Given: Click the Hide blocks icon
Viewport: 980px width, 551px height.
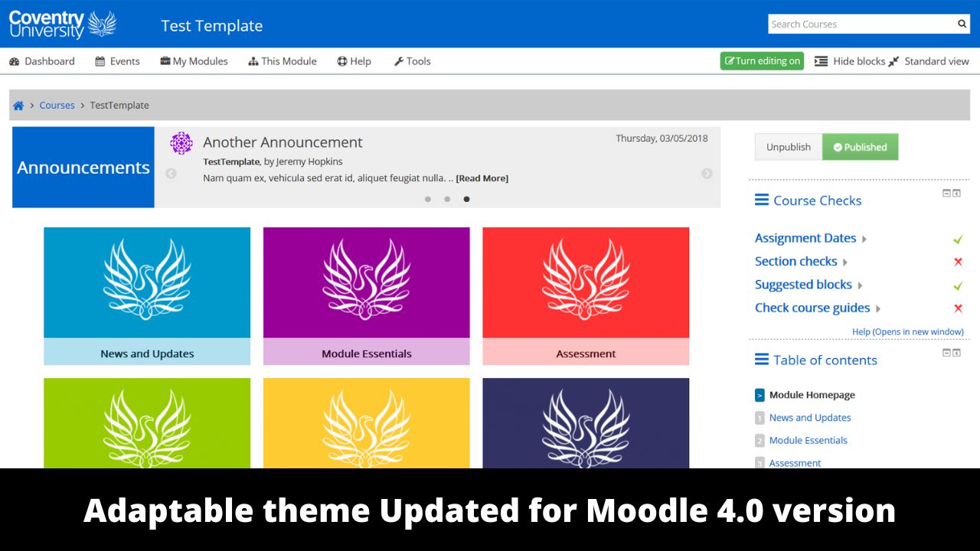Looking at the screenshot, I should [821, 61].
